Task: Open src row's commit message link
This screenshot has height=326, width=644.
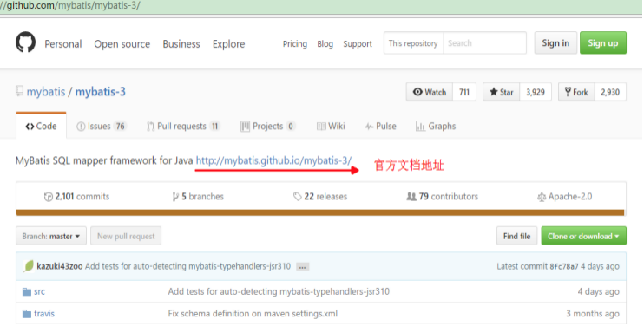Action: [x=279, y=292]
